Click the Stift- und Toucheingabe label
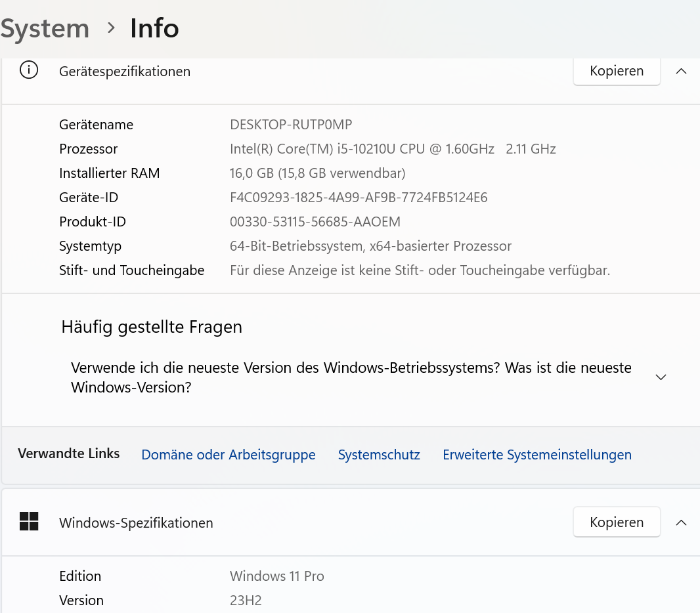 point(132,270)
